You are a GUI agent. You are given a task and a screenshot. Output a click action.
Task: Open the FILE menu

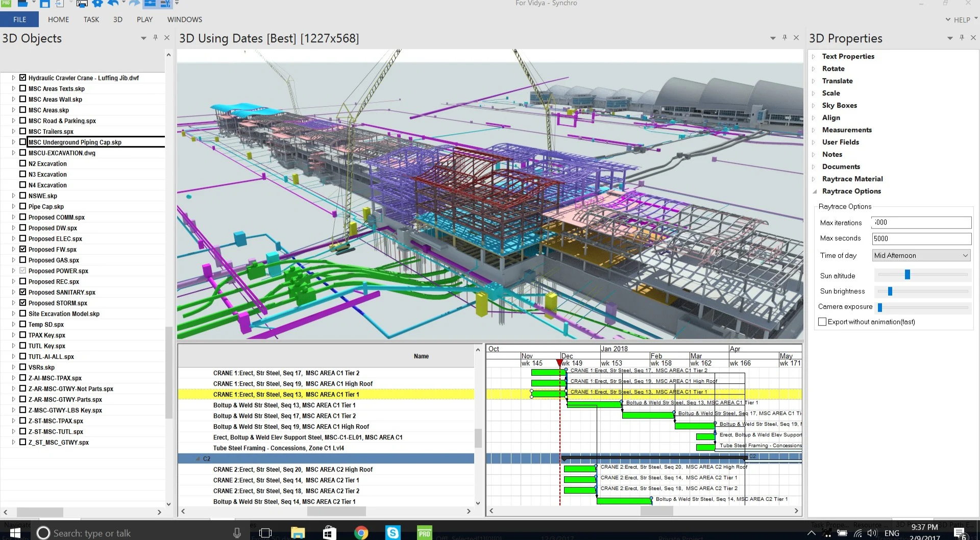pyautogui.click(x=19, y=19)
